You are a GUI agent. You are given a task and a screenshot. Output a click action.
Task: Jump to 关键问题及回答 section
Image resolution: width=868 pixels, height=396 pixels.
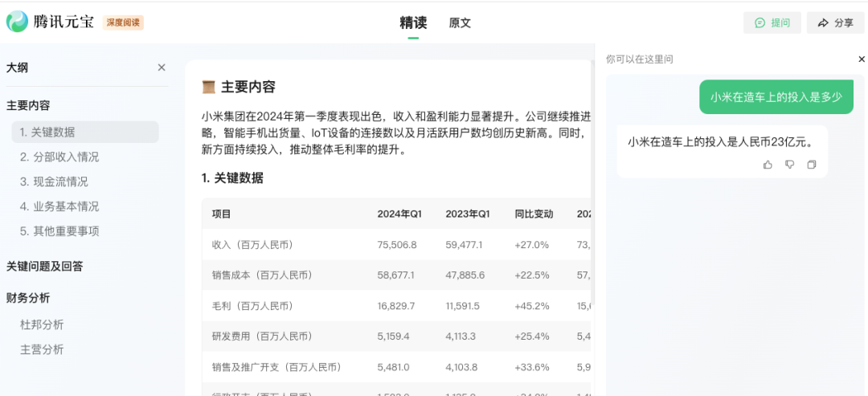[45, 267]
